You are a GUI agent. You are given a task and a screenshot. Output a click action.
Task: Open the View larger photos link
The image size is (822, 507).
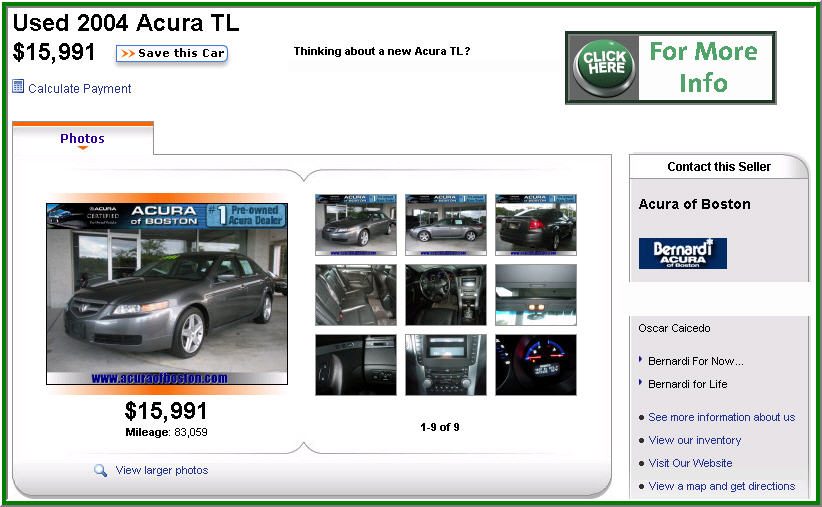pos(161,470)
